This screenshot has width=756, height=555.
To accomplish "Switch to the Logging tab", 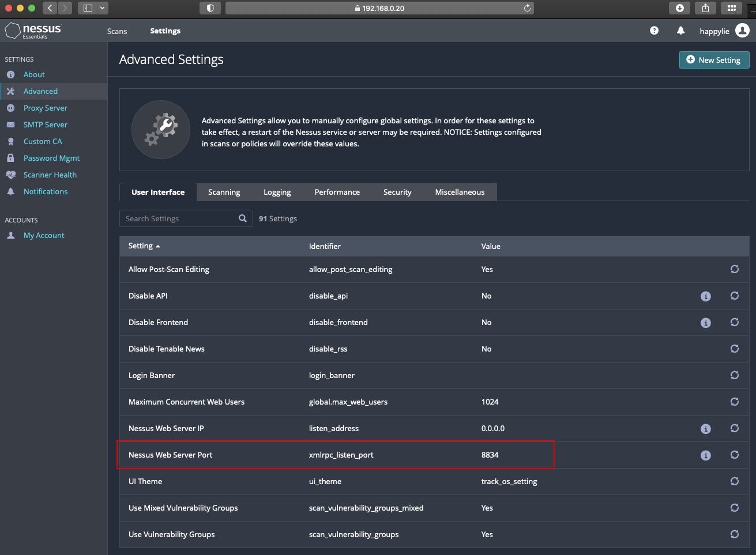I will tap(277, 192).
